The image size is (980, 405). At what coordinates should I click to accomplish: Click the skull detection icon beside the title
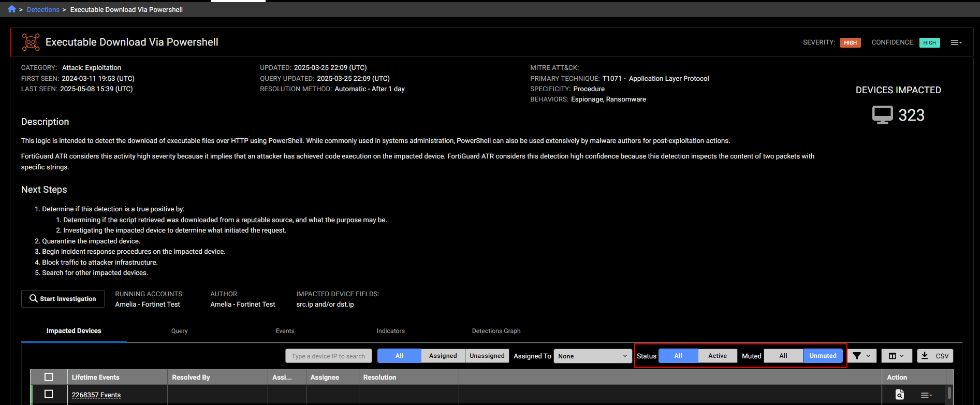pyautogui.click(x=31, y=42)
